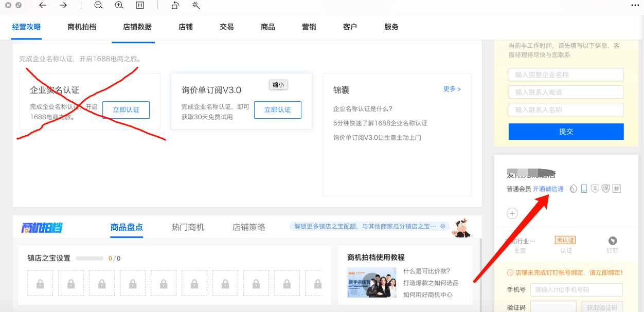The width and height of the screenshot is (644, 312).
Task: Click the water-drop badge icon beside 开通诚信通
Action: click(x=573, y=189)
